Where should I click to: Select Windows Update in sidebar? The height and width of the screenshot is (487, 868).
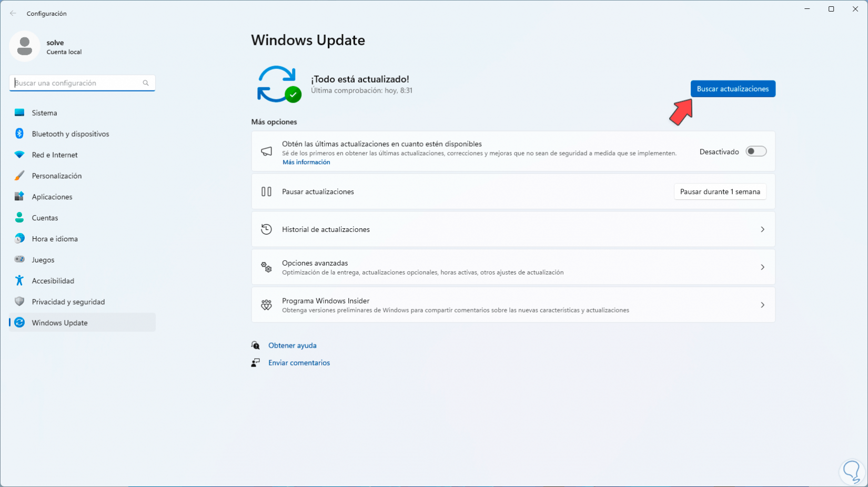coord(82,322)
